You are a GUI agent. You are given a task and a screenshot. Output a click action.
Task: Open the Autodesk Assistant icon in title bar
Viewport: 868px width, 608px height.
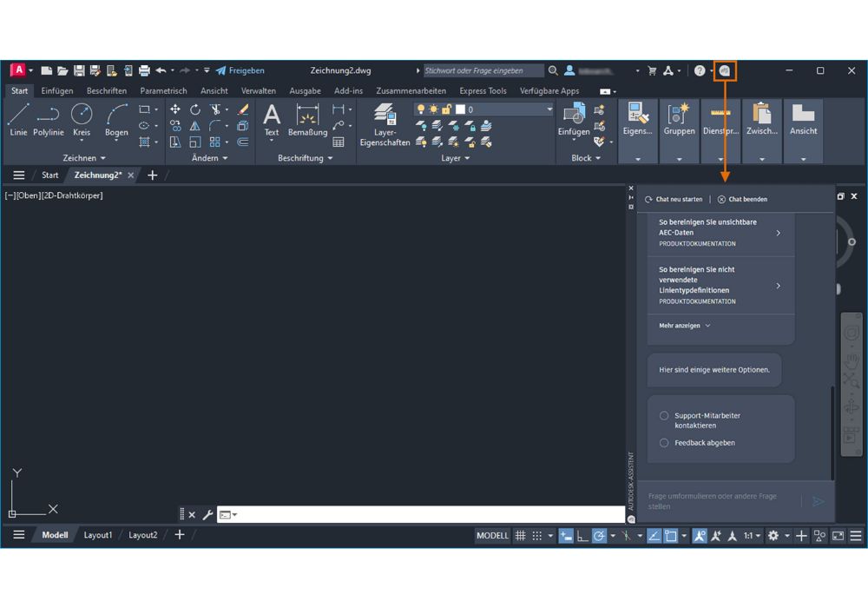[725, 70]
